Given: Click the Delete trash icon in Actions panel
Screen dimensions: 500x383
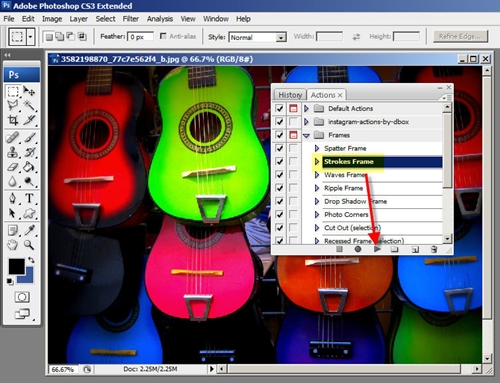Looking at the screenshot, I should pyautogui.click(x=434, y=249).
